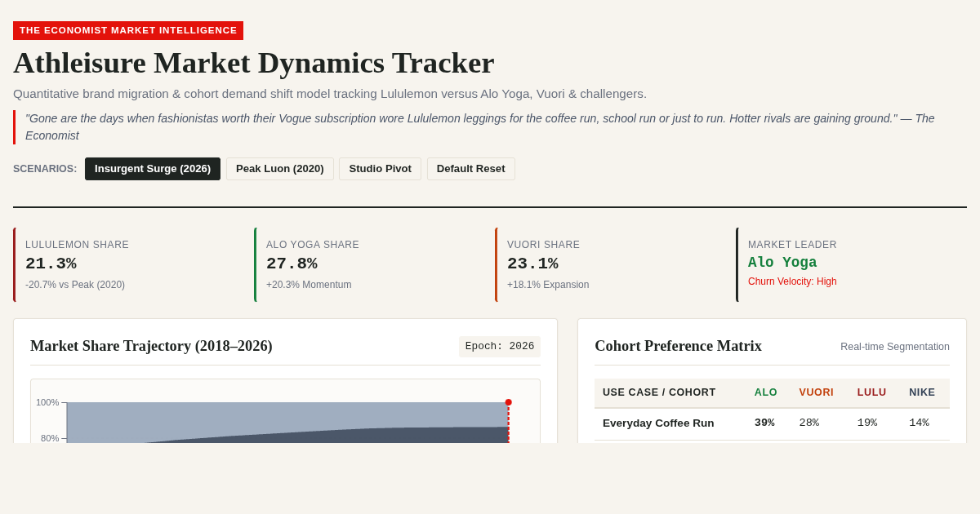Open the Market Leader Alo Yoga card
The width and height of the screenshot is (980, 514).
click(x=851, y=264)
